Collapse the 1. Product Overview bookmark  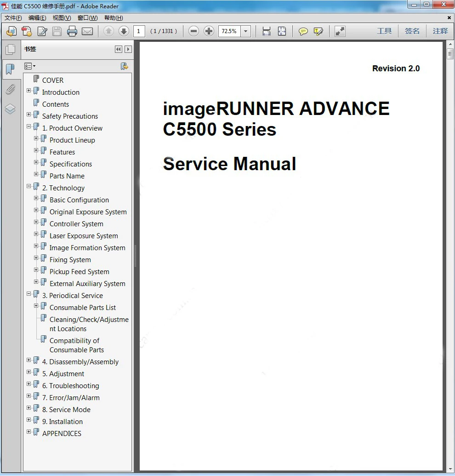(x=29, y=126)
